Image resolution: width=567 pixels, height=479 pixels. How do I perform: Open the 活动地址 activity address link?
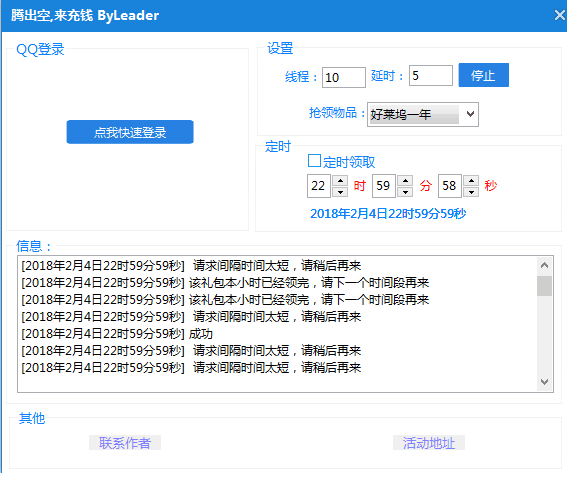pos(429,443)
